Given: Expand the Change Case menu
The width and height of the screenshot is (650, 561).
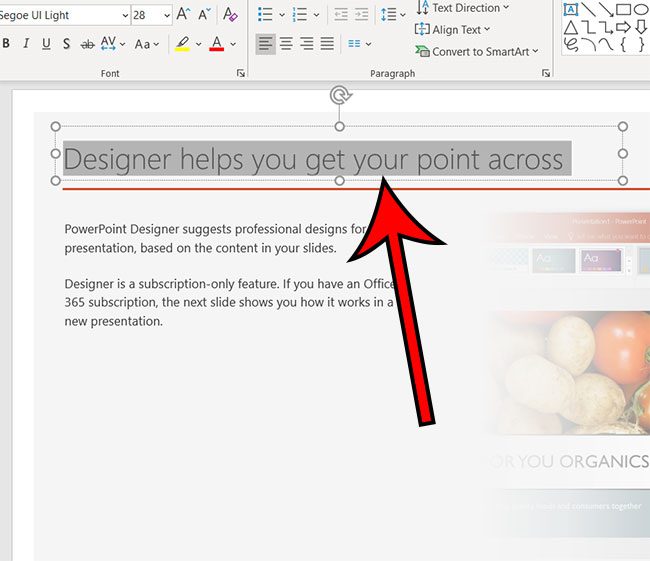Looking at the screenshot, I should click(147, 44).
